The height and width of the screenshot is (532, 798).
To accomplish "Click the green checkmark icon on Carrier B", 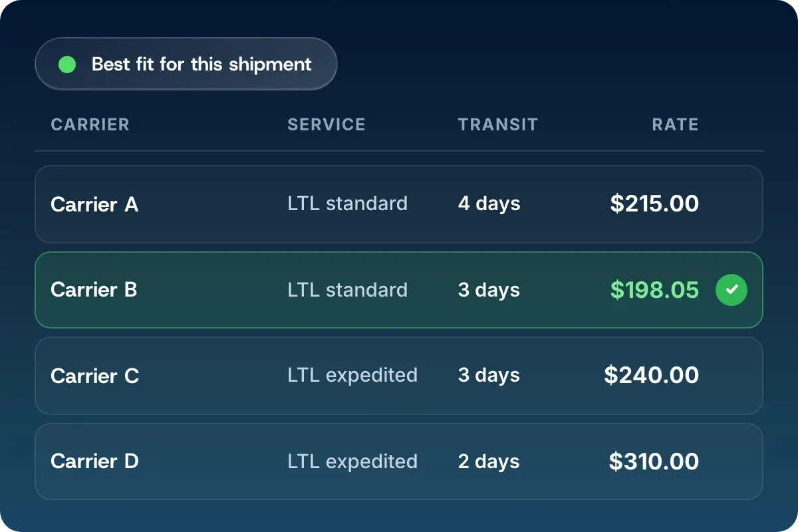I will tap(731, 290).
